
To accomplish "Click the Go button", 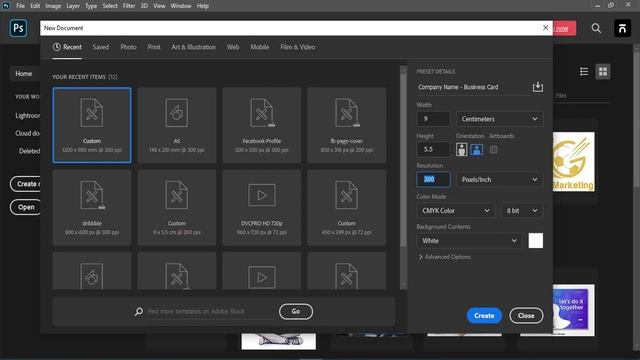I will 296,311.
